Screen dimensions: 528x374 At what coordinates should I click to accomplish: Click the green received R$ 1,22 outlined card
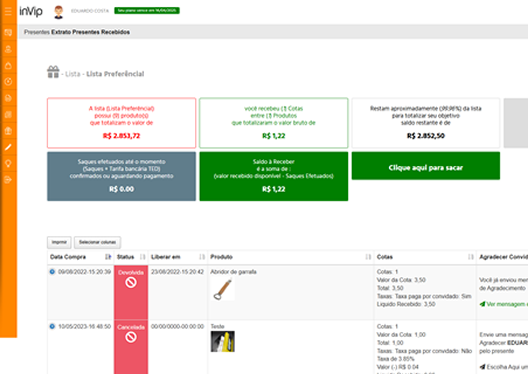273,123
